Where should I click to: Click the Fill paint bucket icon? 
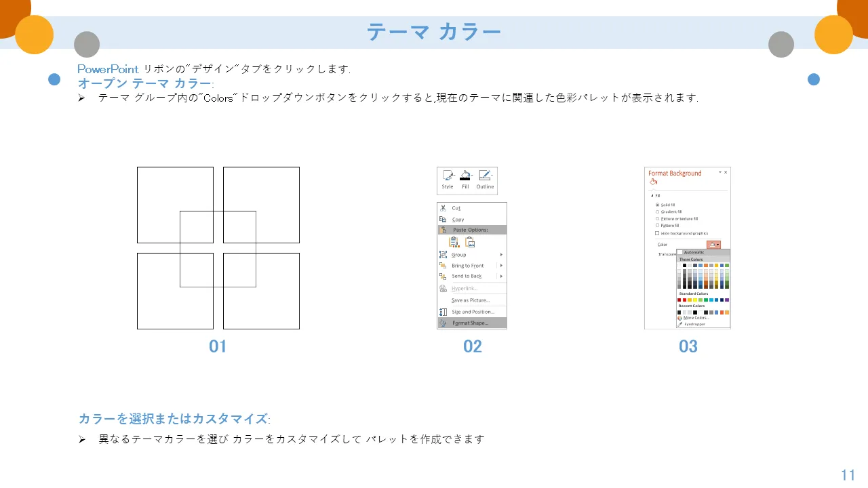point(465,176)
